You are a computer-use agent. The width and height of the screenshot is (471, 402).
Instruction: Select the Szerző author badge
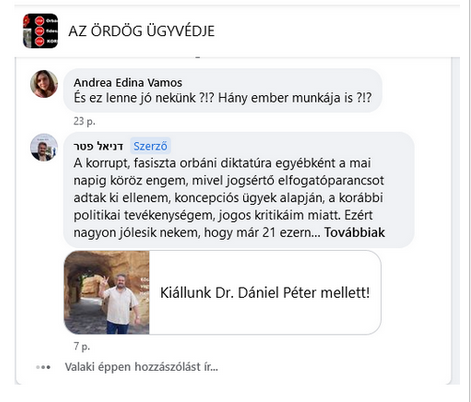click(150, 146)
